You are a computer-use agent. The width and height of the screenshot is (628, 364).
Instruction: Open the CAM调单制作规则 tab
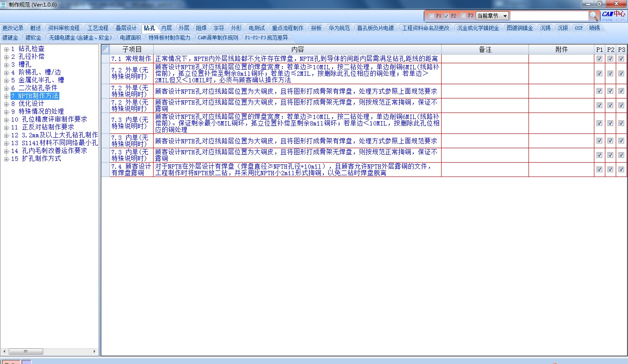218,37
